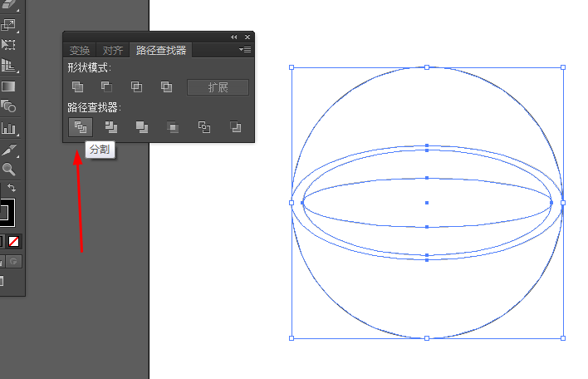This screenshot has height=379, width=588.
Task: Collapse the Pathfinder panel with double-arrow
Action: click(x=234, y=37)
